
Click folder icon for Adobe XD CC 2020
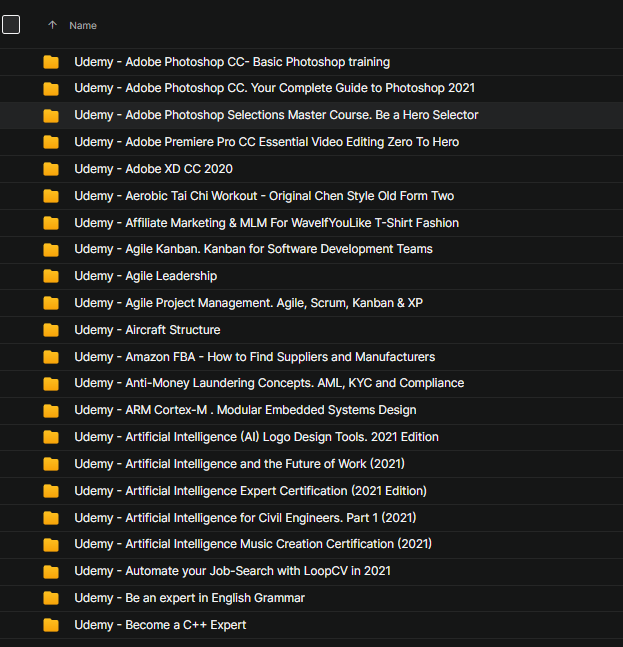tap(51, 169)
